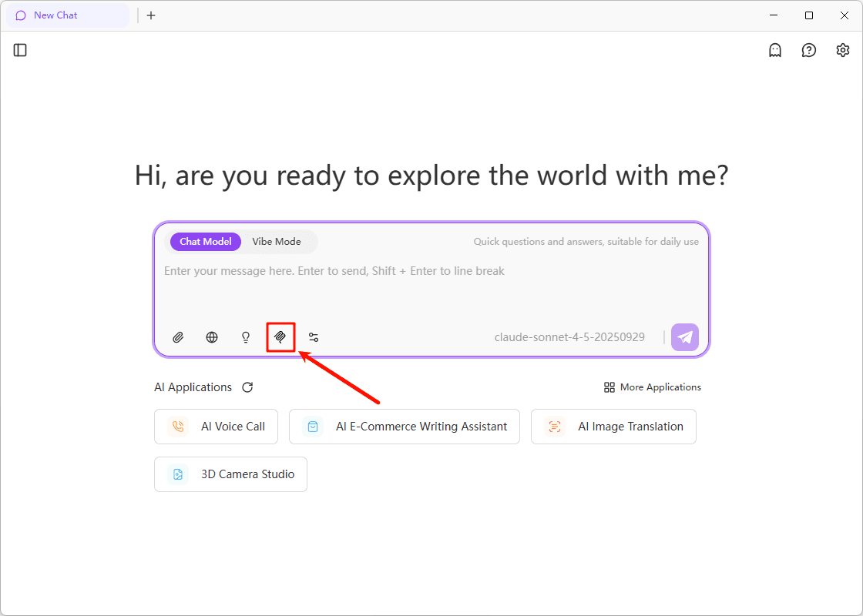863x616 pixels.
Task: Open AI E-Commerce Writing Assistant
Action: click(404, 427)
